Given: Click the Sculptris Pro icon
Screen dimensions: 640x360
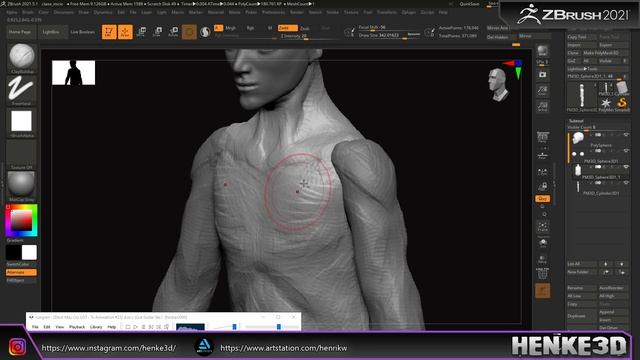Looking at the screenshot, I should tap(205, 32).
